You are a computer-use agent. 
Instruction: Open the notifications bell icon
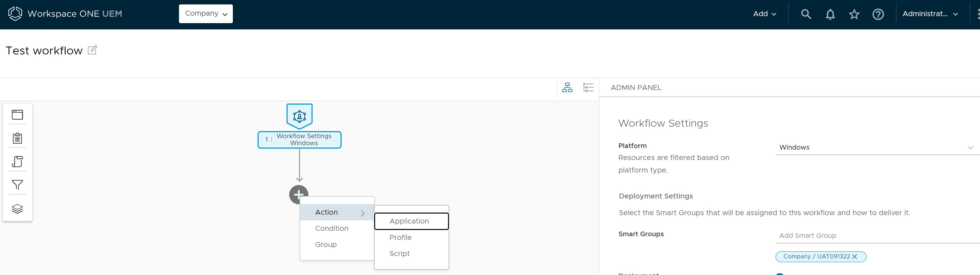[x=830, y=15]
